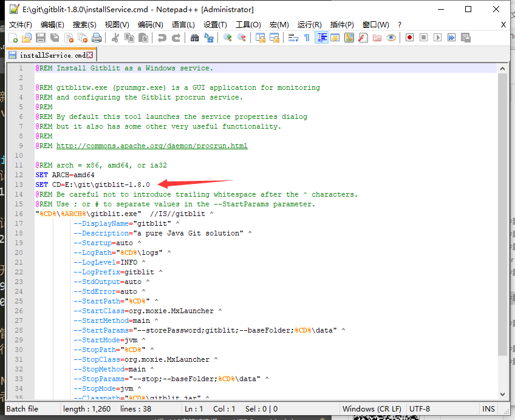Toggle word wrap in the toolbar

click(x=293, y=38)
